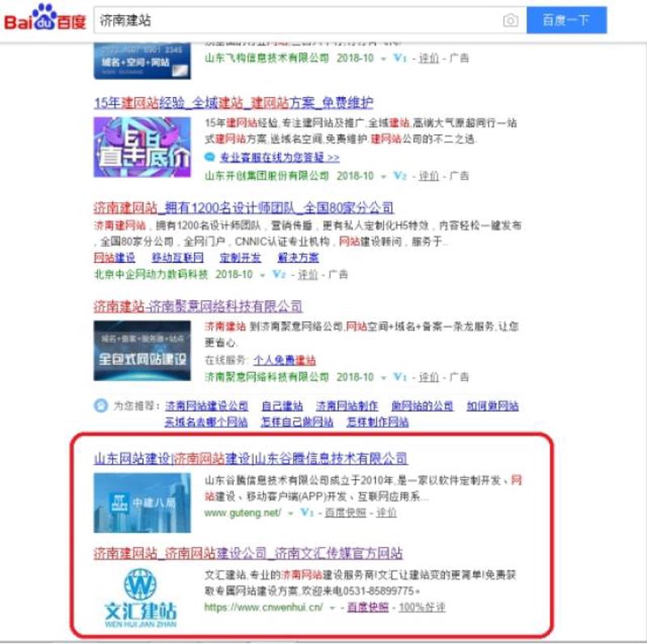
Task: Click the https://www.cnwenhui.cn URL
Action: tap(264, 608)
